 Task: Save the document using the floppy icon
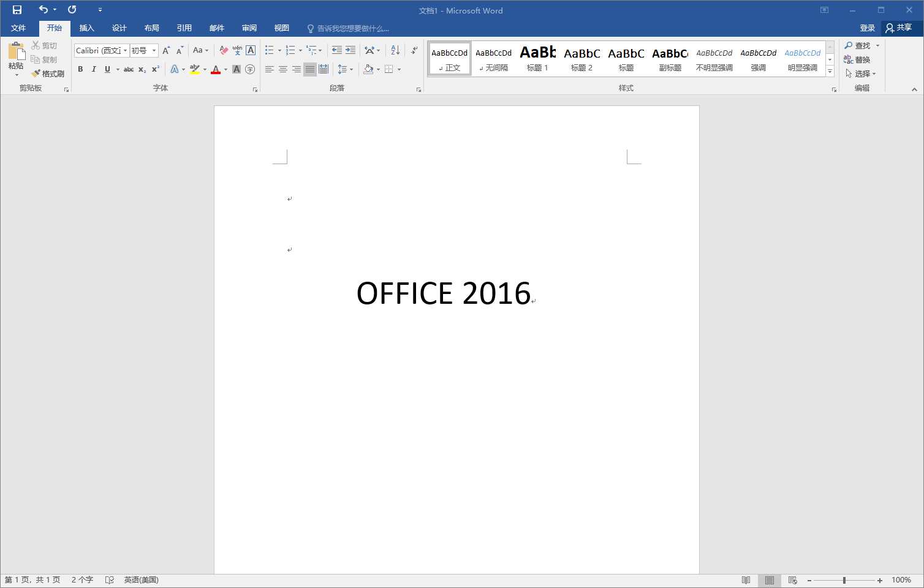click(17, 10)
